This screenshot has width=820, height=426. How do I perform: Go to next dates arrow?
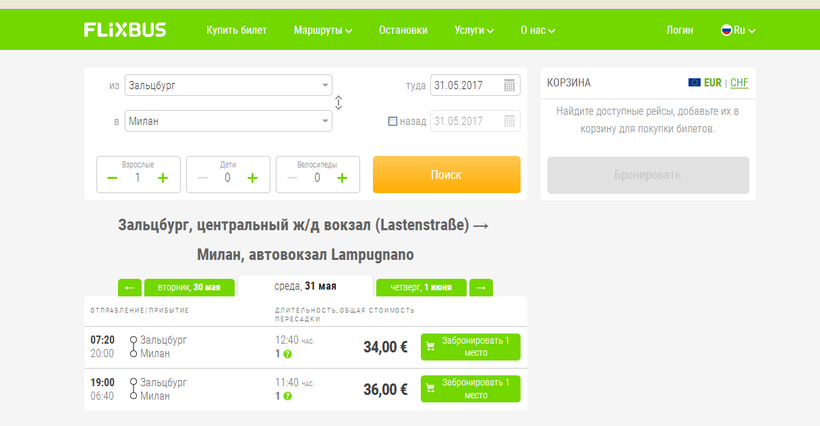481,288
